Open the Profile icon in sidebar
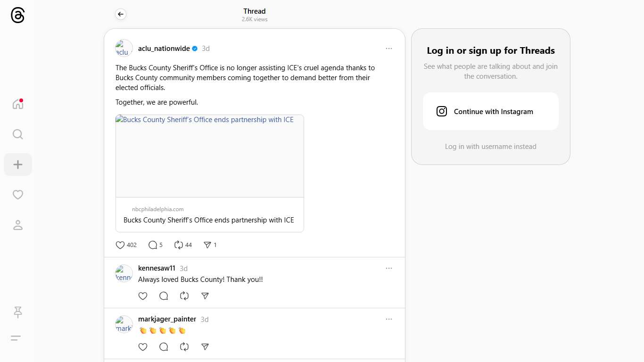The height and width of the screenshot is (362, 644). (x=18, y=225)
